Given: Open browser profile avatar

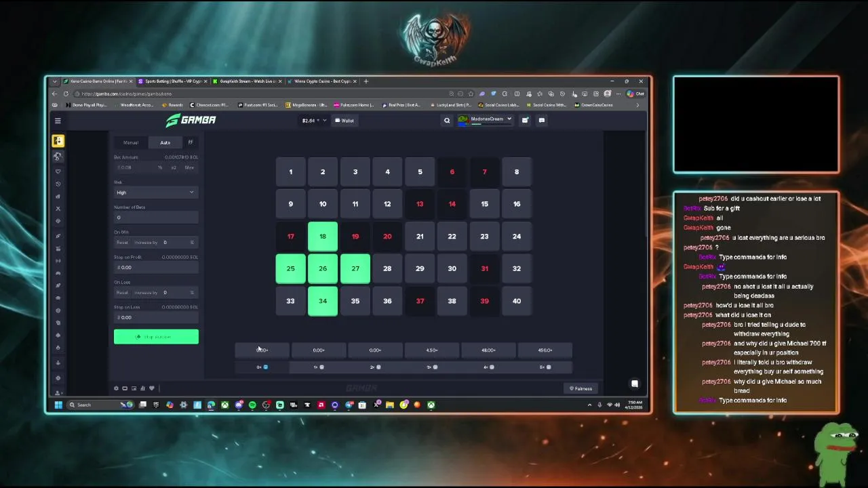Looking at the screenshot, I should (x=608, y=94).
